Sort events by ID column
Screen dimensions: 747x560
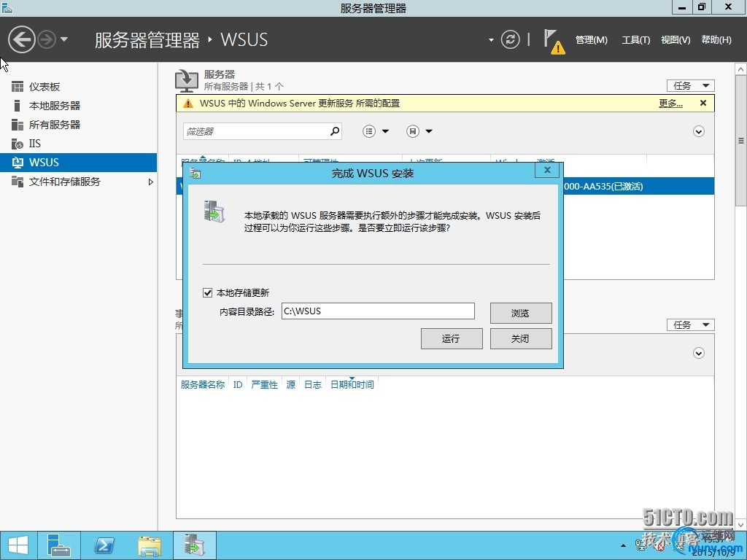pyautogui.click(x=238, y=385)
